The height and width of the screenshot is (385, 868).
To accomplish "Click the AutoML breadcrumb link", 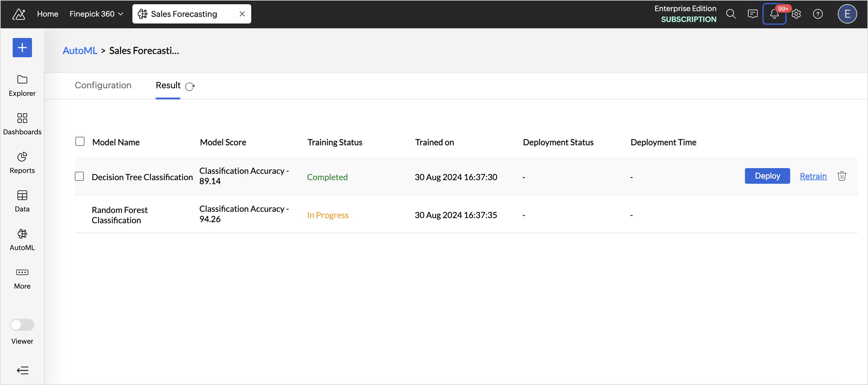I will coord(80,51).
